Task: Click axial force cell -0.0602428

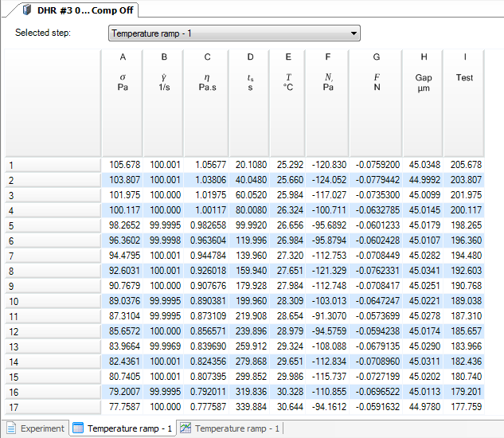Action: tap(376, 241)
